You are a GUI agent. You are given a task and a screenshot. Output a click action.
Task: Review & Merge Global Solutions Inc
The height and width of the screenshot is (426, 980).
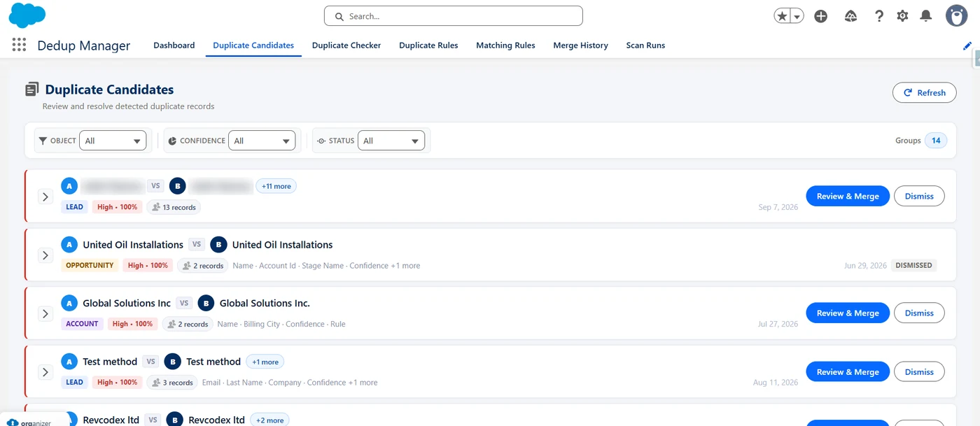tap(848, 313)
